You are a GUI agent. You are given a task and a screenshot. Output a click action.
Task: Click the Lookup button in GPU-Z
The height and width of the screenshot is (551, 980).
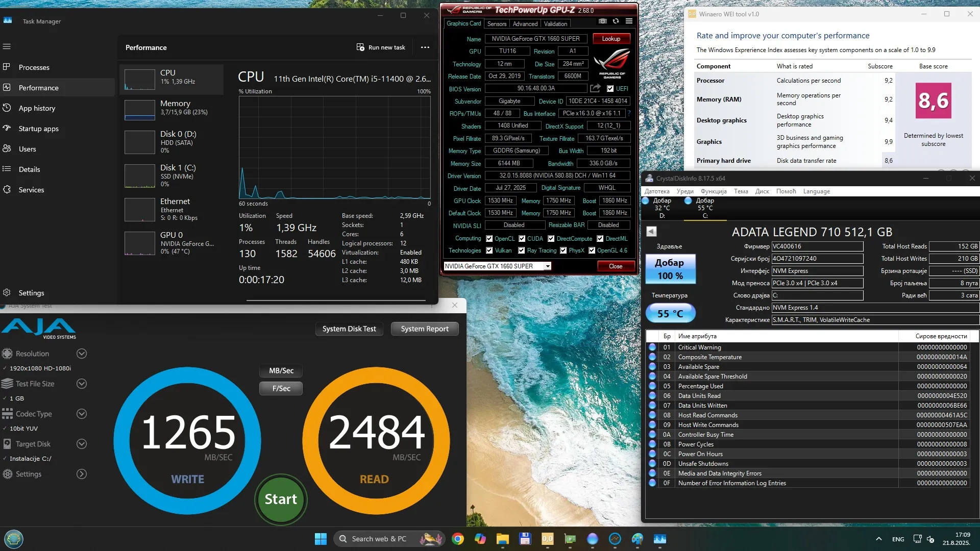tap(611, 39)
